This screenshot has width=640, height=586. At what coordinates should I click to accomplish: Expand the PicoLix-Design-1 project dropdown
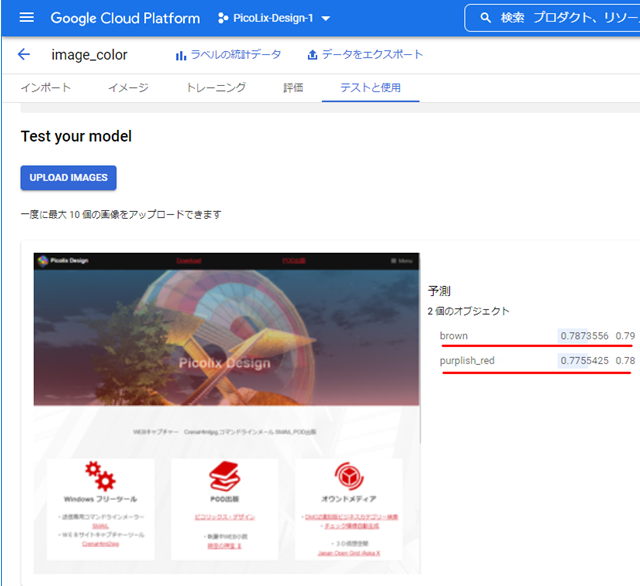326,19
